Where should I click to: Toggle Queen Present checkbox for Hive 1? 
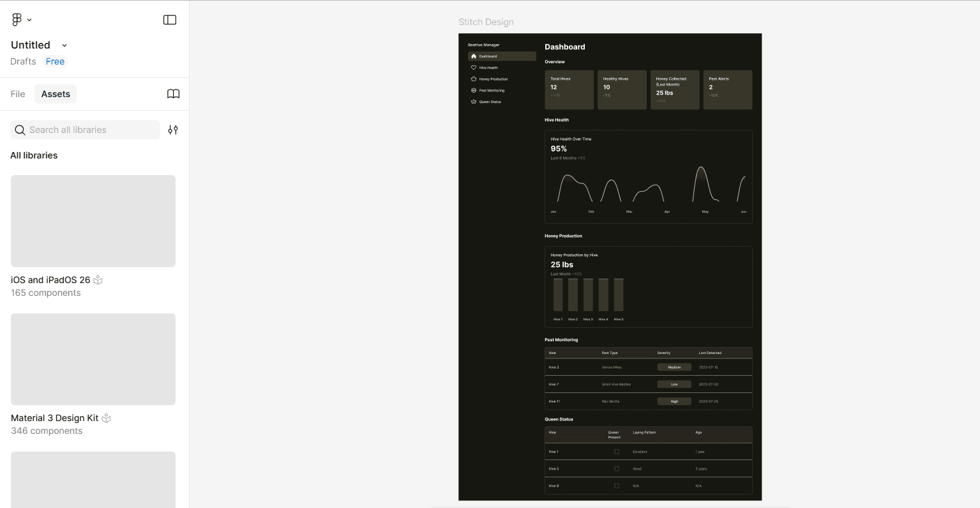[617, 452]
